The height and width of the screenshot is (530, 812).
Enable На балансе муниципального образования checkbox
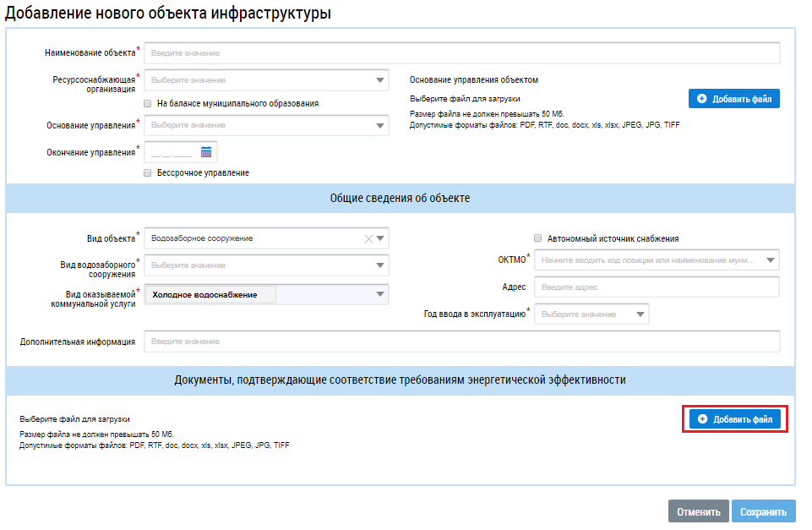pyautogui.click(x=148, y=103)
